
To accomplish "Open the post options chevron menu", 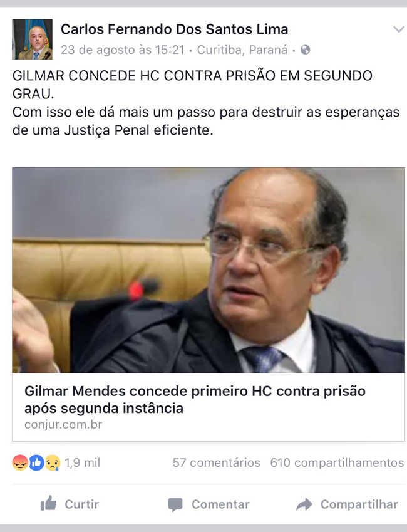I will [x=398, y=29].
